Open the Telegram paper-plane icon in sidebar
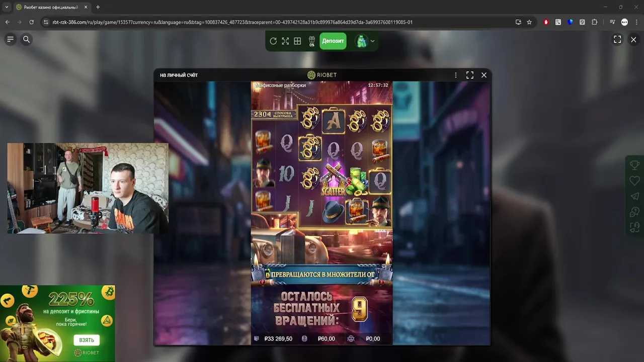Screen dimensions: 644x362 634,196
